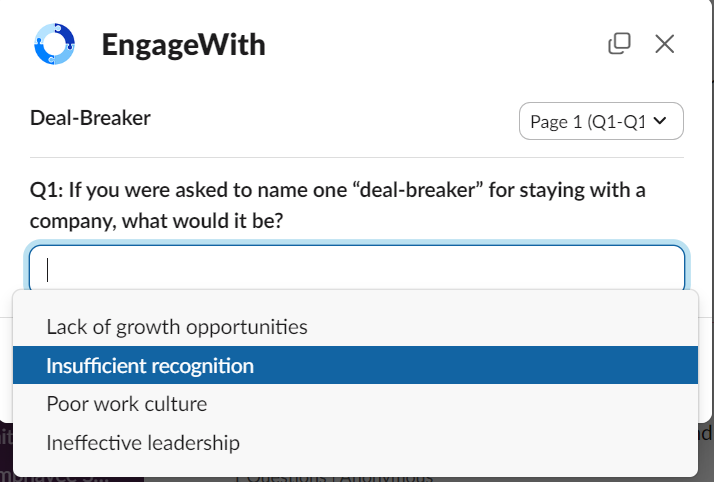
Task: Select the "Lack of growth opportunities" option
Action: click(177, 327)
